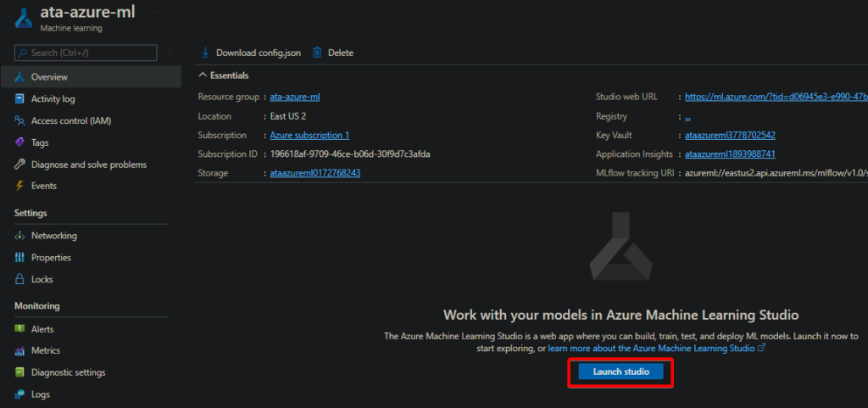Open the Registry link value

(687, 117)
